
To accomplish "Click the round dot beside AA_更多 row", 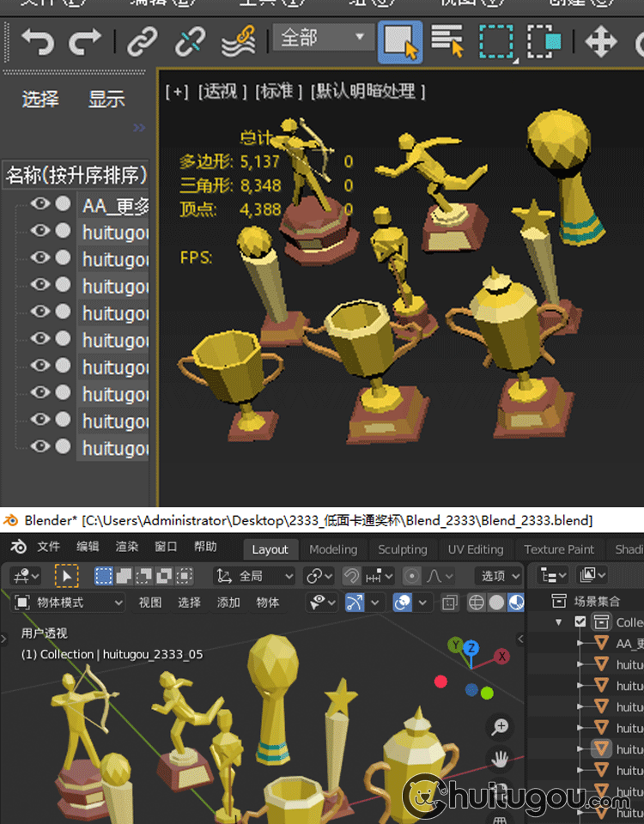I will 63,203.
